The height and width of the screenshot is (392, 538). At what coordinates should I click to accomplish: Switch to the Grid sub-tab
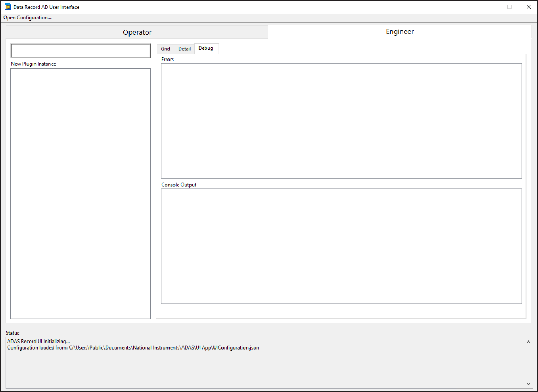coord(165,49)
